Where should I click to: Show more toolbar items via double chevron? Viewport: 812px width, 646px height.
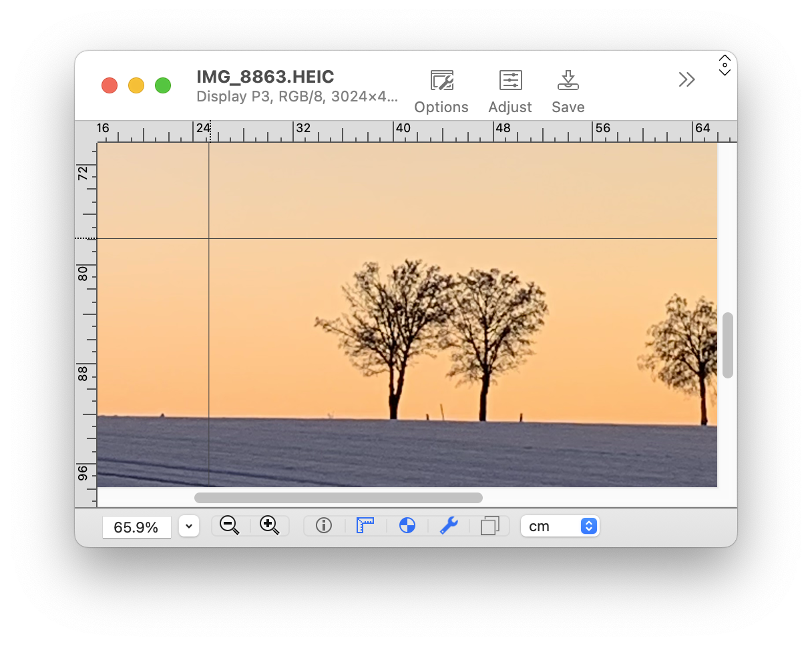point(686,80)
